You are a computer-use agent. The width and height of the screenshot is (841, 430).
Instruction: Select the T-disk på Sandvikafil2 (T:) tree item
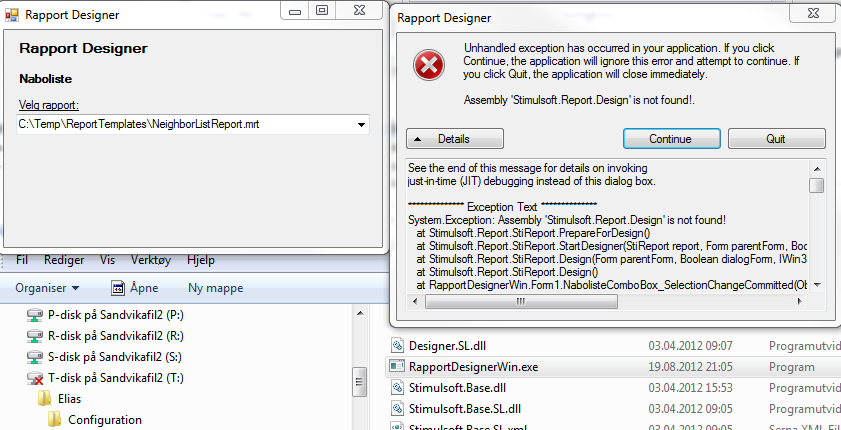pos(115,378)
